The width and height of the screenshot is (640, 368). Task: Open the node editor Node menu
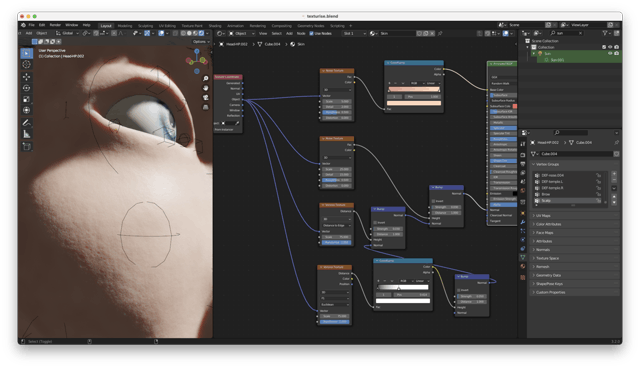[301, 33]
